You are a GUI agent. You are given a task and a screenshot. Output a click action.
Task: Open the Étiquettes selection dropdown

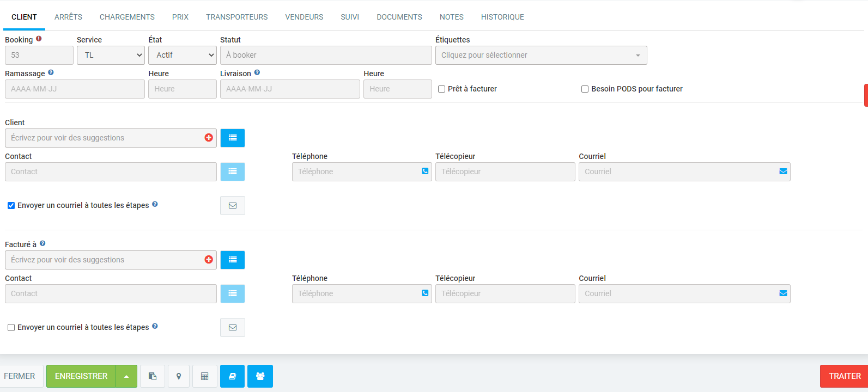pyautogui.click(x=541, y=55)
